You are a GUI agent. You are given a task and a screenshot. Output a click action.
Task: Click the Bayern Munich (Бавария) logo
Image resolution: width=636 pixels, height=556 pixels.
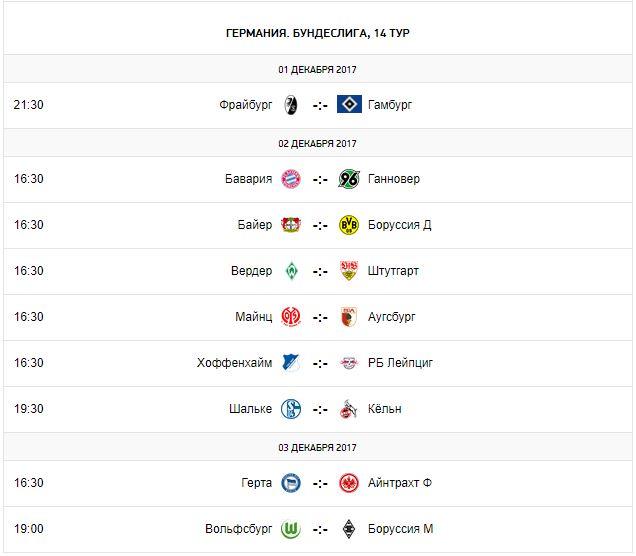290,180
